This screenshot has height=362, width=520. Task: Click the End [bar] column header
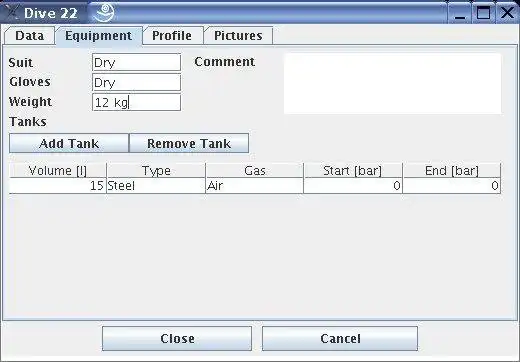pos(452,171)
